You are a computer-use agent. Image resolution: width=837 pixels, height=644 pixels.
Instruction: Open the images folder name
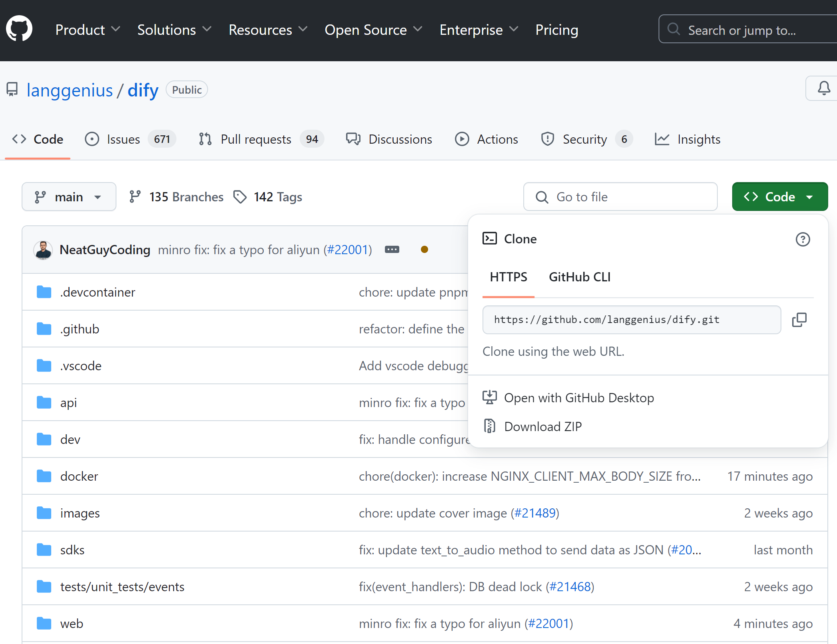pos(80,513)
